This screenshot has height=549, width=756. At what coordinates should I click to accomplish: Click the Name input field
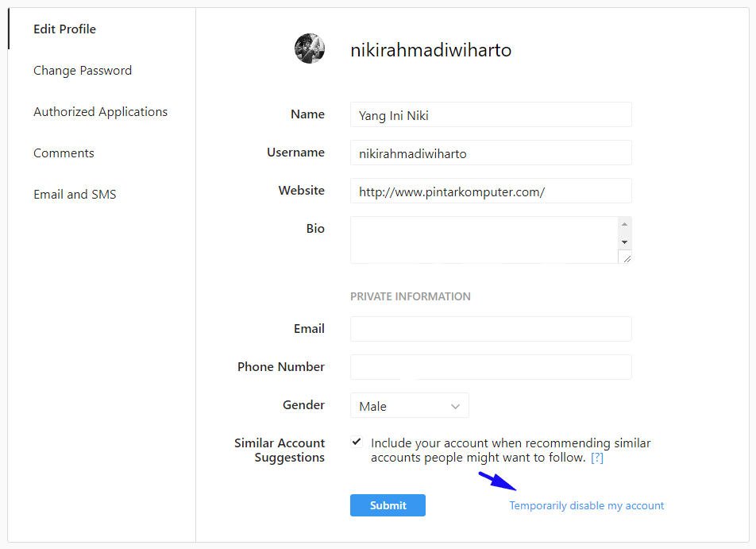click(x=491, y=115)
